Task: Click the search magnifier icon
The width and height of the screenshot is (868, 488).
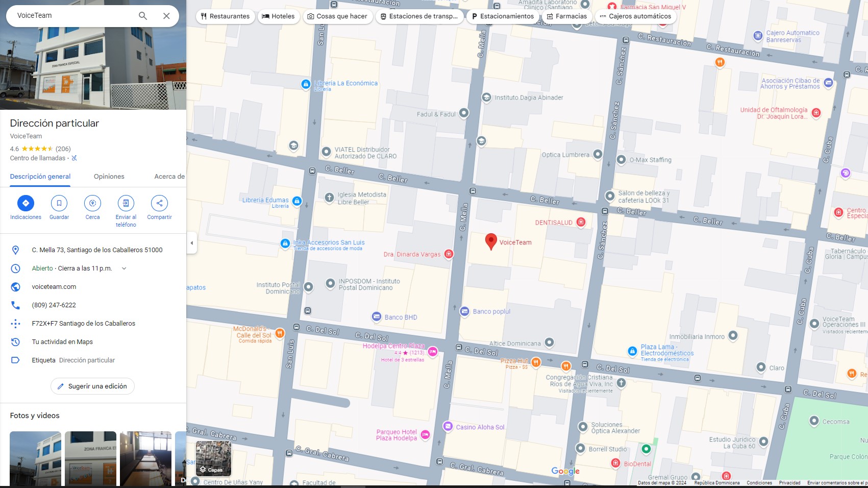Action: 143,16
